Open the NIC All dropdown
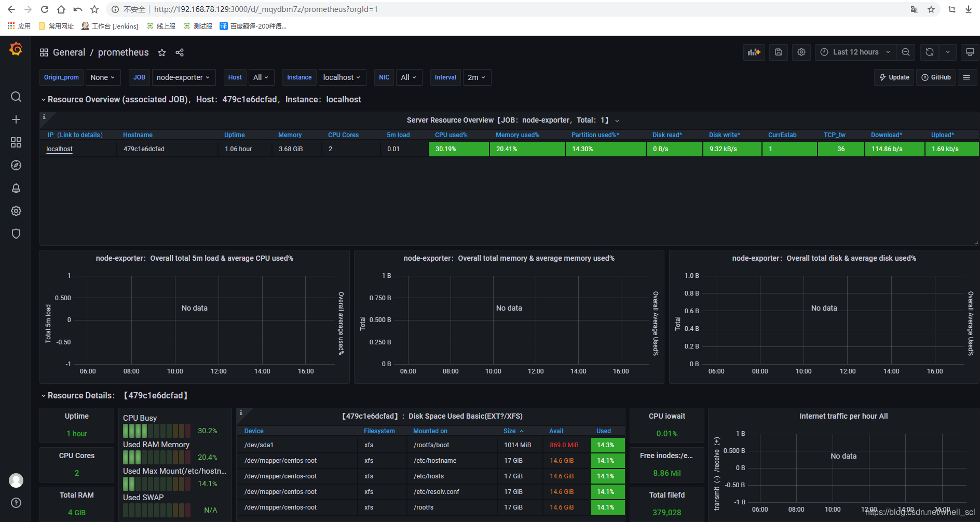The height and width of the screenshot is (522, 980). coord(409,77)
